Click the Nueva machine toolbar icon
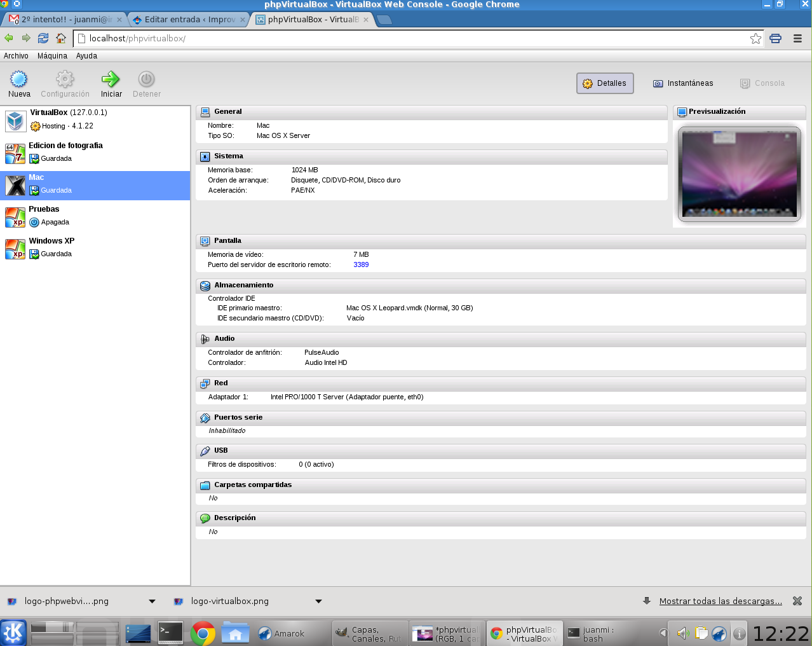Viewport: 812px width, 646px height. [x=19, y=79]
